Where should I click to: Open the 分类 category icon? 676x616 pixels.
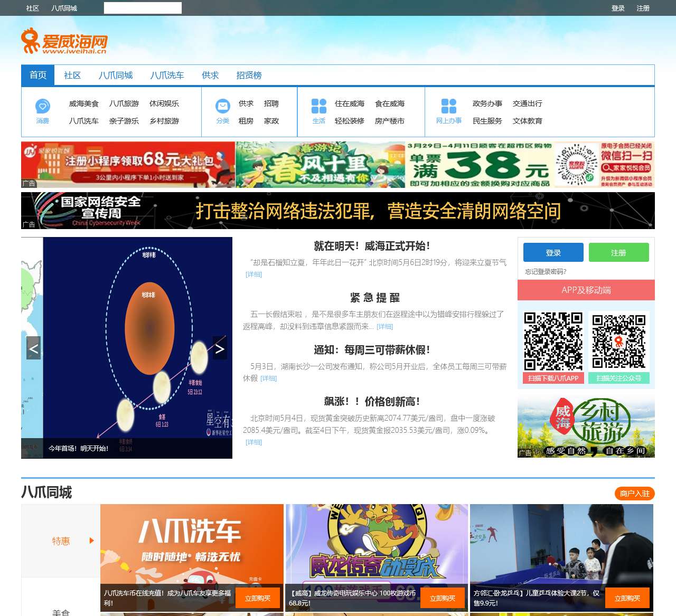point(223,106)
